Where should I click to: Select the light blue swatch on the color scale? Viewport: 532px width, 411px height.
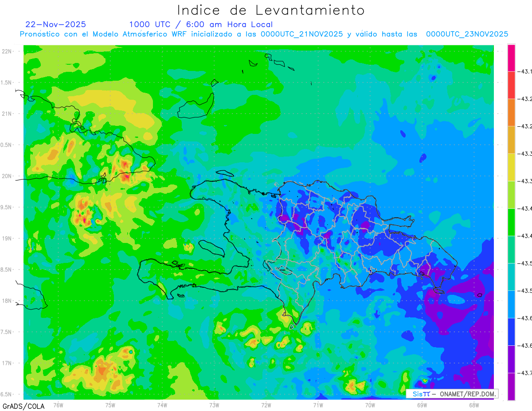[x=511, y=304]
